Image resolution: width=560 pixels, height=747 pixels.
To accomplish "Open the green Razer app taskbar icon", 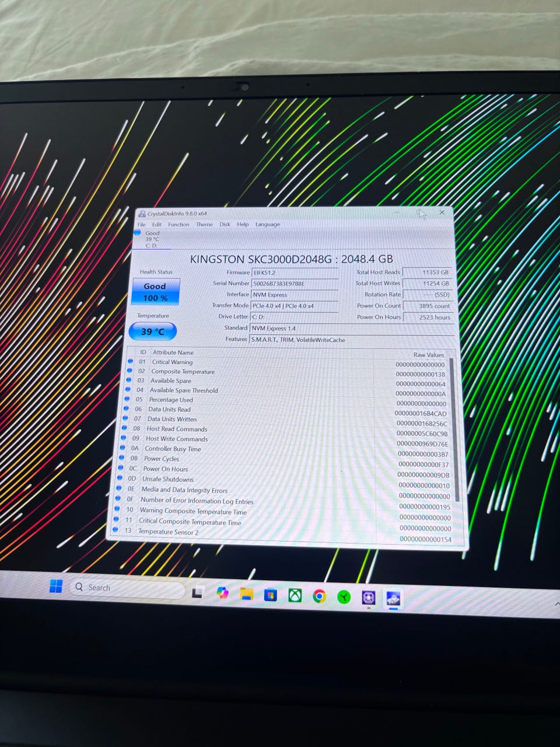I will [x=344, y=596].
